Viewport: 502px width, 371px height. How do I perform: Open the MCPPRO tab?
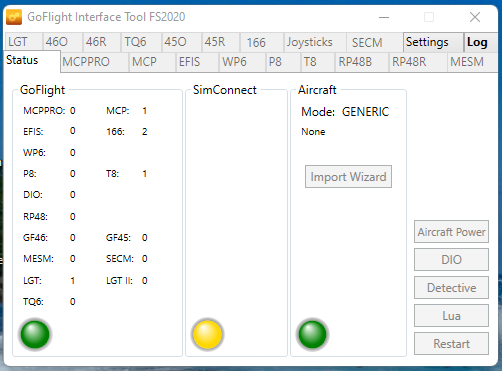pos(95,62)
